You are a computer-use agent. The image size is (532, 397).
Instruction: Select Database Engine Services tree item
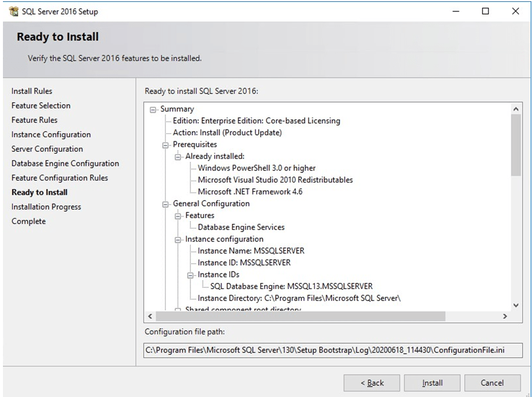[x=241, y=228]
